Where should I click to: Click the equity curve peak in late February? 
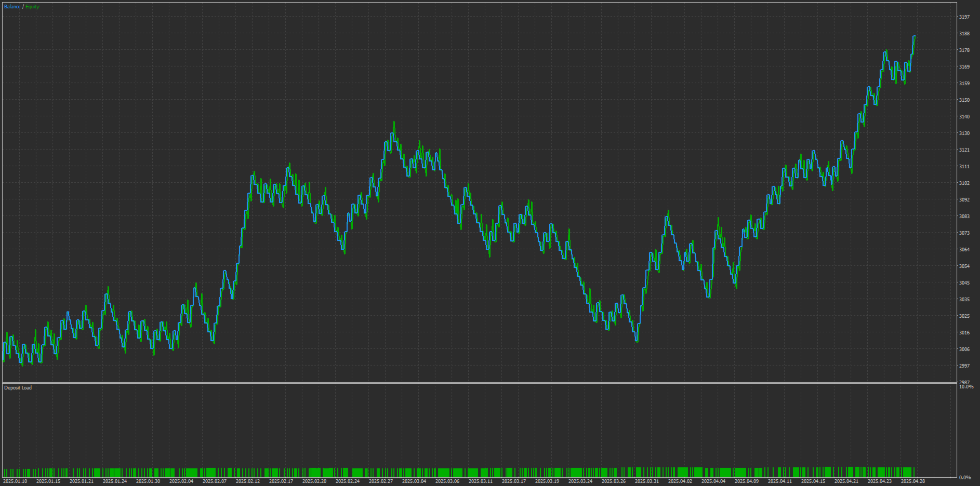[394, 123]
